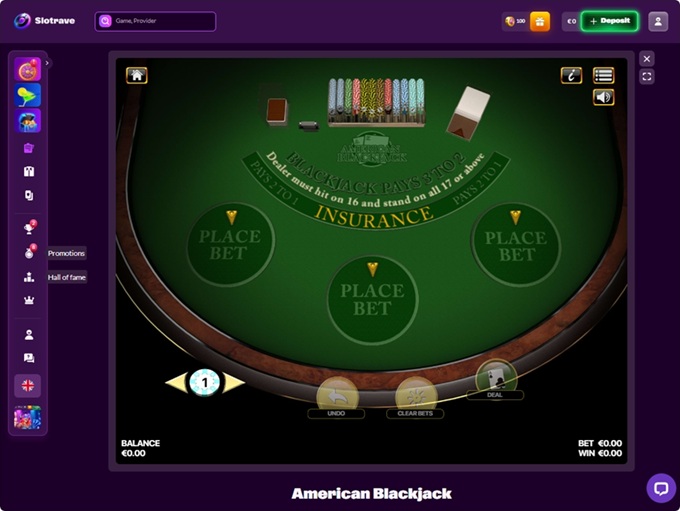This screenshot has height=511, width=680.
Task: Open the orange gift box icon
Action: (540, 21)
